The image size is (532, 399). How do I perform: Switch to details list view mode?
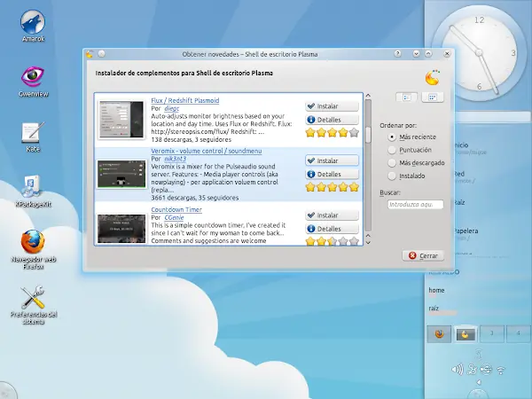pyautogui.click(x=406, y=98)
